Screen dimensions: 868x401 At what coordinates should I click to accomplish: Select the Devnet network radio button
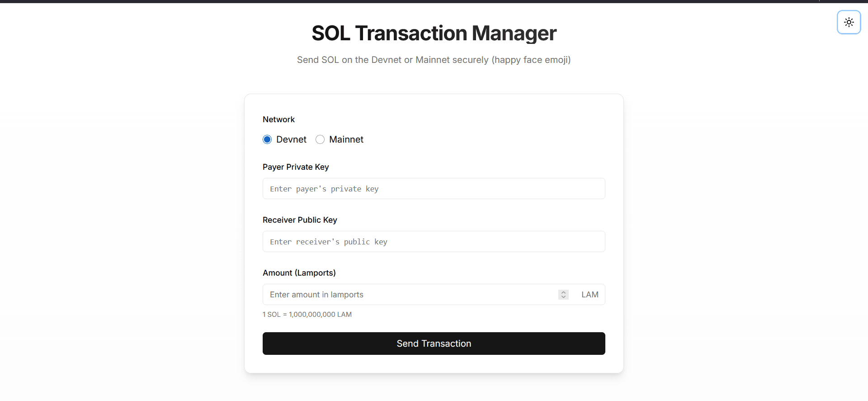point(267,139)
